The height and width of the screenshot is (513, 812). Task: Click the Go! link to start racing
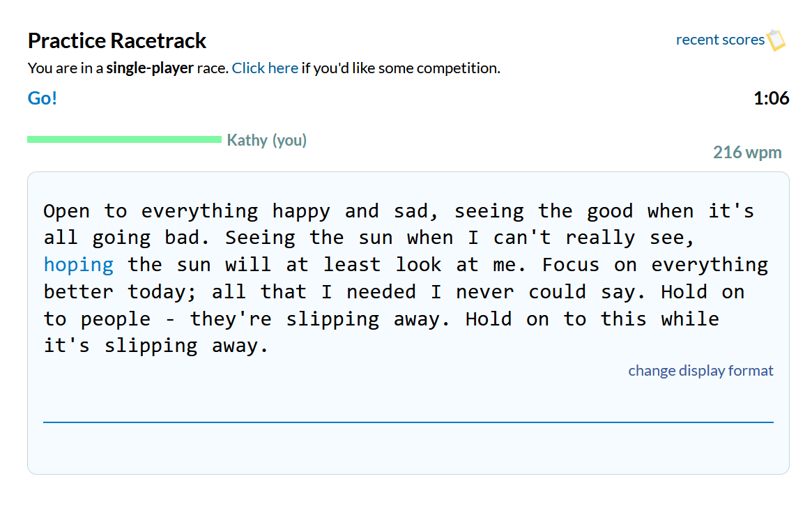pos(42,98)
